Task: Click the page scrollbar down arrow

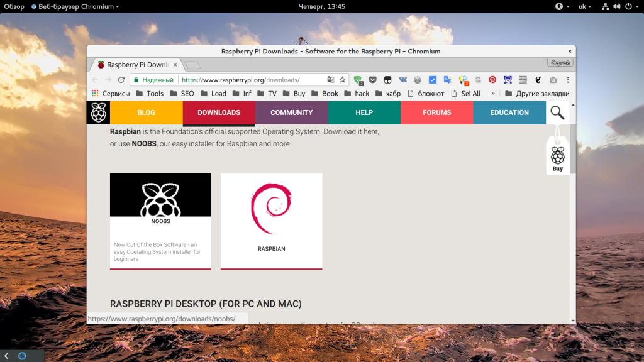Action: pyautogui.click(x=573, y=321)
